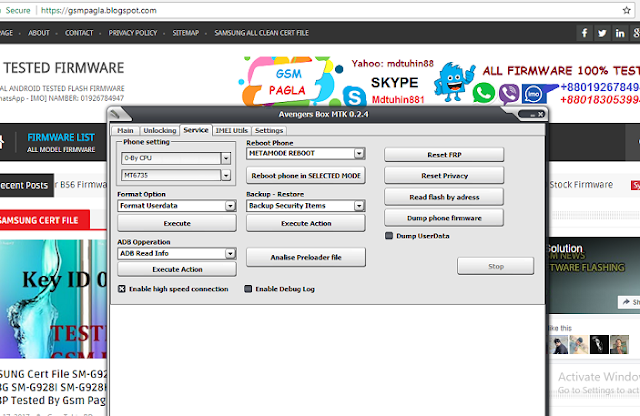The image size is (640, 416).
Task: Switch to the IMEI Utils tab
Action: pyautogui.click(x=231, y=131)
